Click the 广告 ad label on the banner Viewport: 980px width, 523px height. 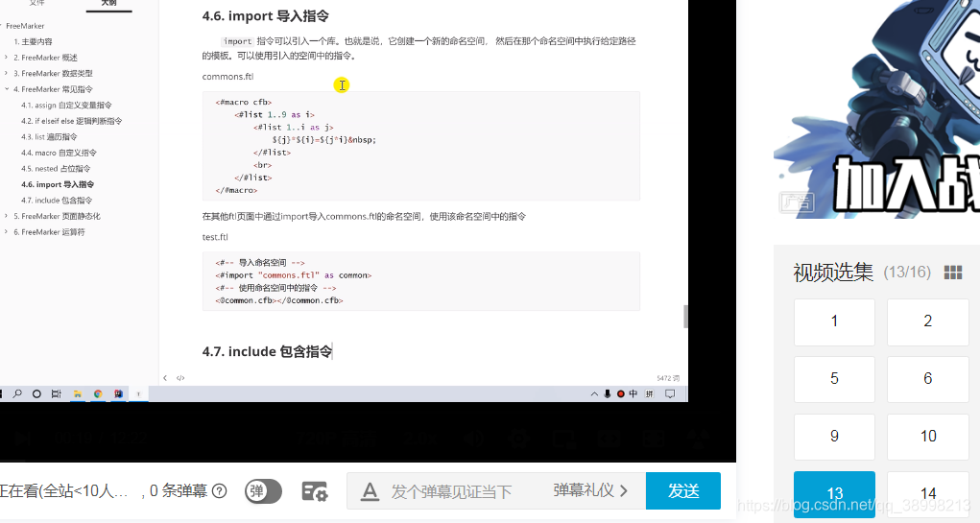pyautogui.click(x=797, y=202)
